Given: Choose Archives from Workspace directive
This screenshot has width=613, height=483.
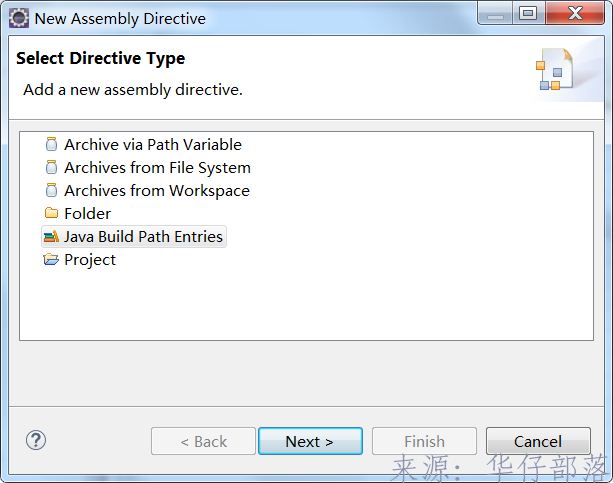Looking at the screenshot, I should 156,190.
